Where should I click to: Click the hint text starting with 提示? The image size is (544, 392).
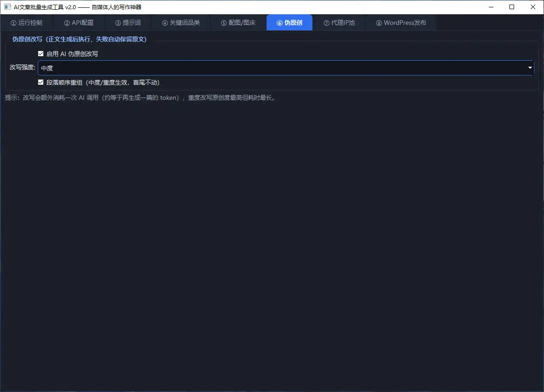(141, 98)
